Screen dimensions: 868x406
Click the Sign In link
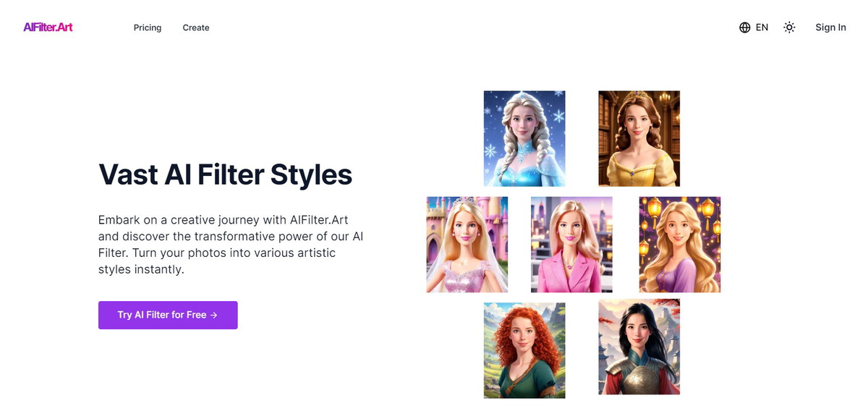pos(830,28)
